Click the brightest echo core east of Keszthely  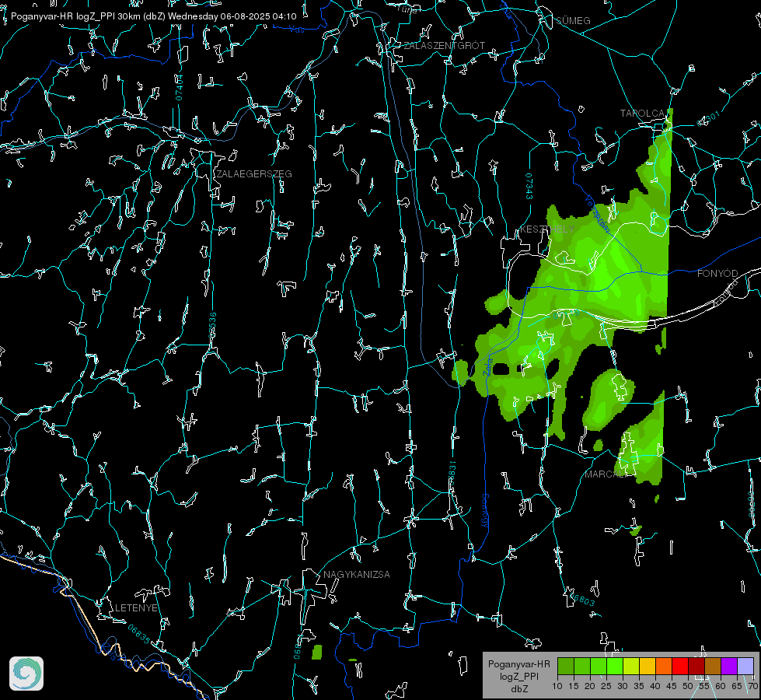click(601, 278)
